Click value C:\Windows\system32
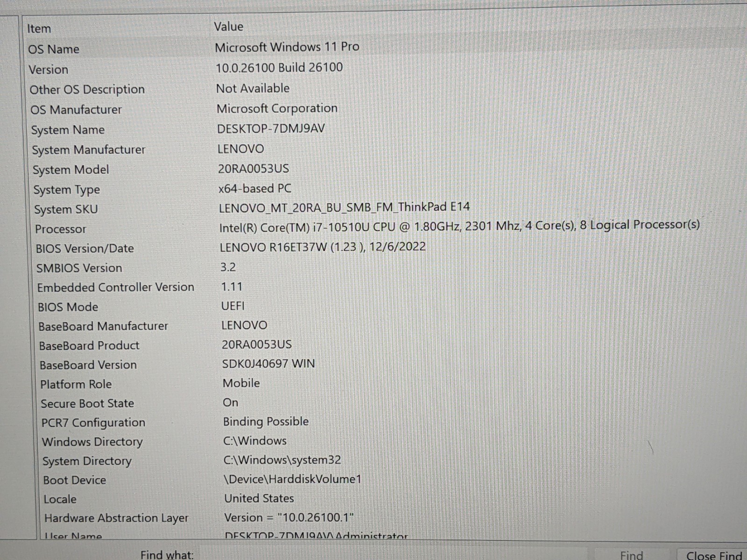 pos(282,460)
